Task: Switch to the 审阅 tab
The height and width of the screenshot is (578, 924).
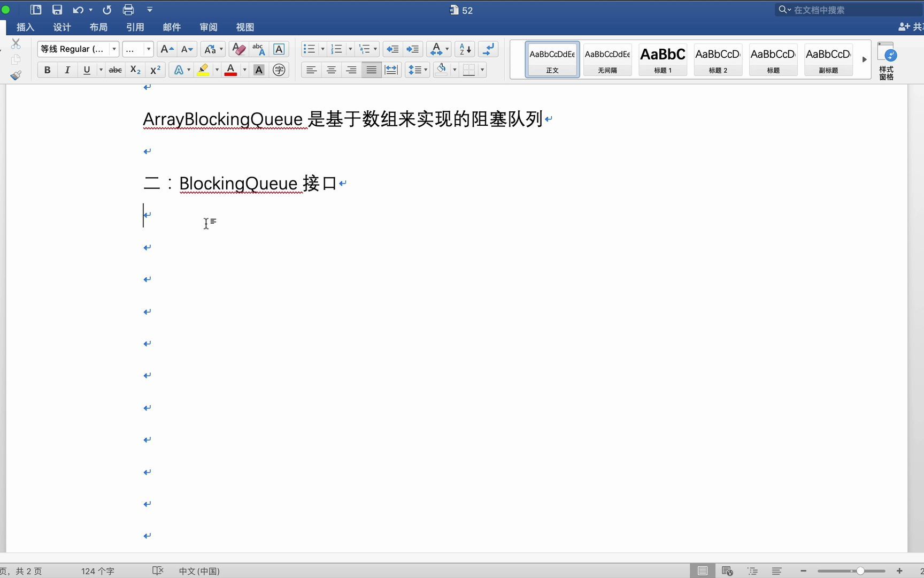Action: pos(209,27)
